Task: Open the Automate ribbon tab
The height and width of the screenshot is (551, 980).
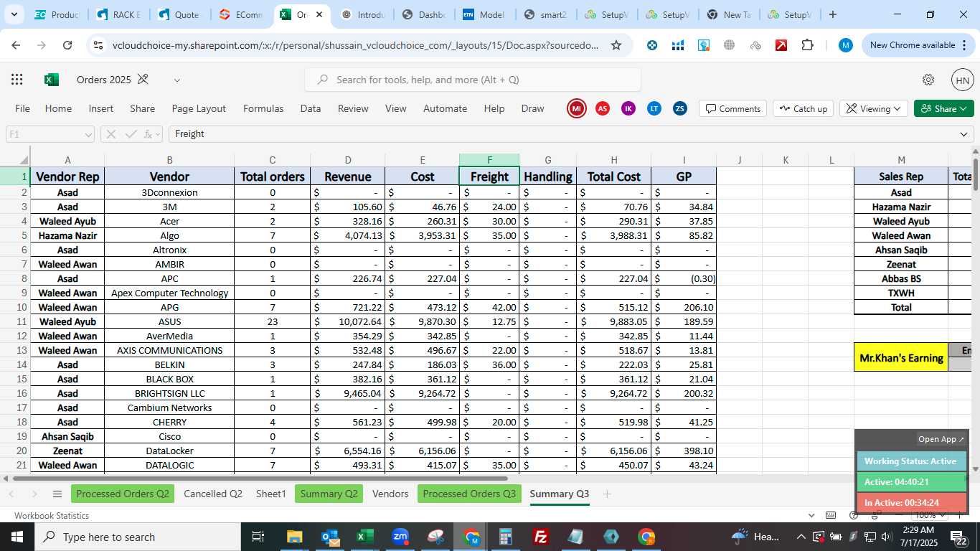Action: click(x=445, y=108)
